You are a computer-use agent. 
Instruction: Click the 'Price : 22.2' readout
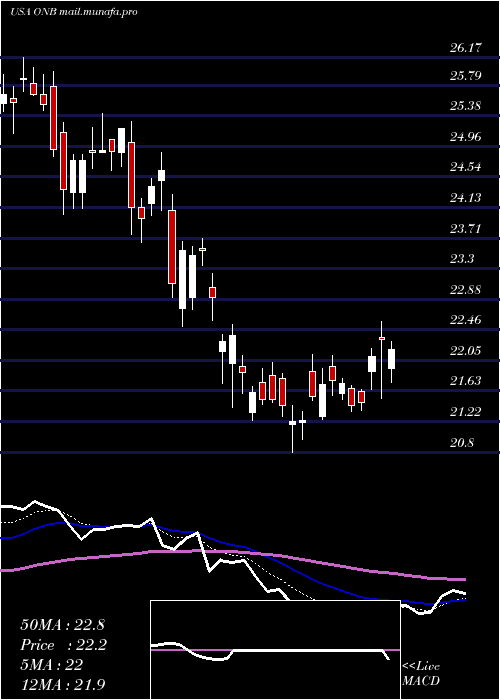pyautogui.click(x=63, y=645)
